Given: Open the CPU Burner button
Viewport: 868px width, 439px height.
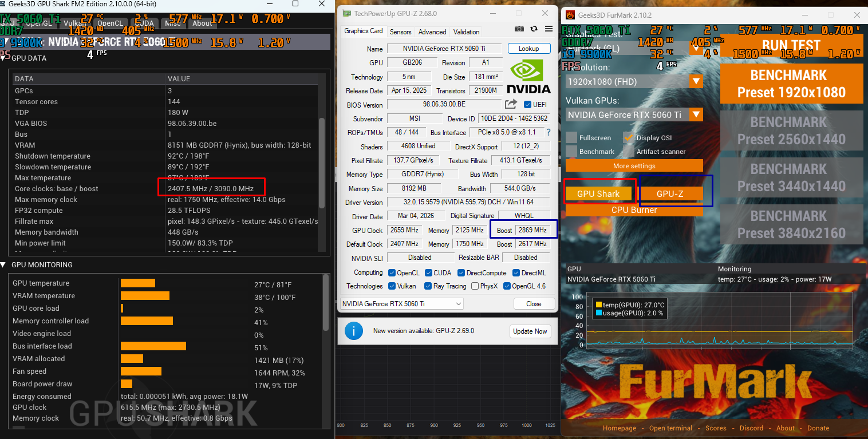Looking at the screenshot, I should point(634,209).
